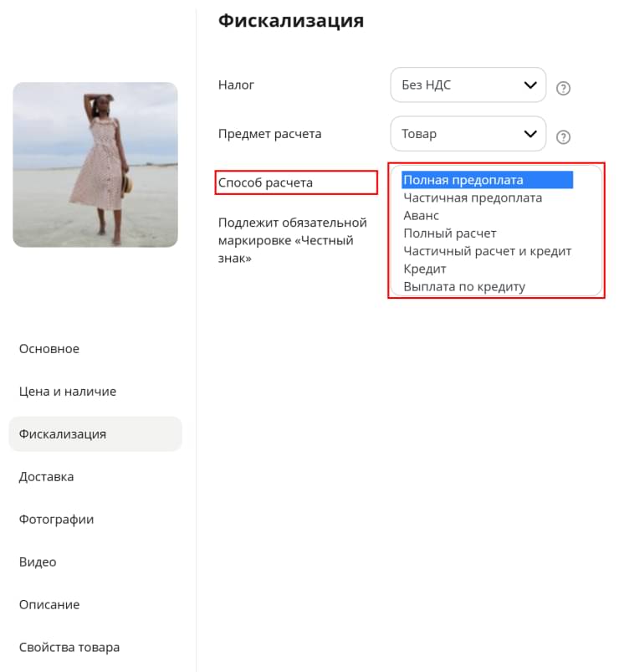Go to the Видео section

click(38, 562)
